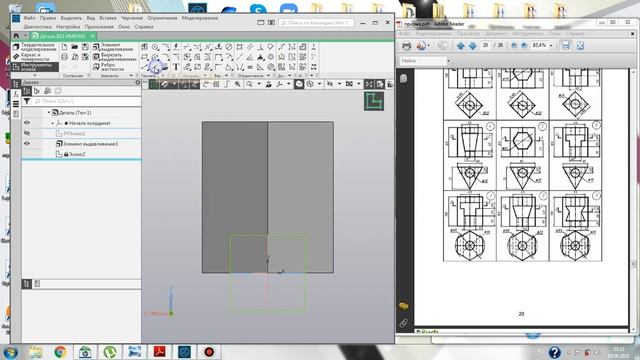Viewport: 640px width, 360px height.
Task: Open the page thumbnails pane in Adobe Reader
Action: [x=404, y=79]
